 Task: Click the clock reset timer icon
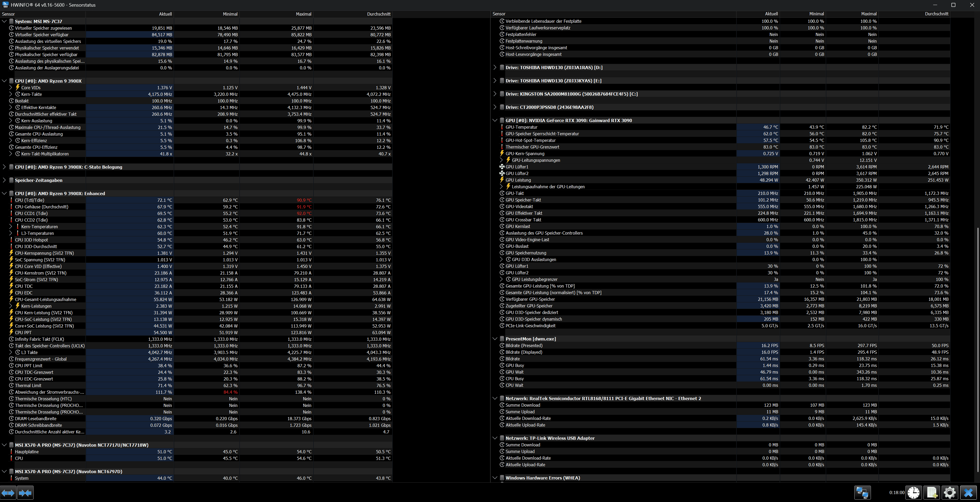tap(913, 492)
